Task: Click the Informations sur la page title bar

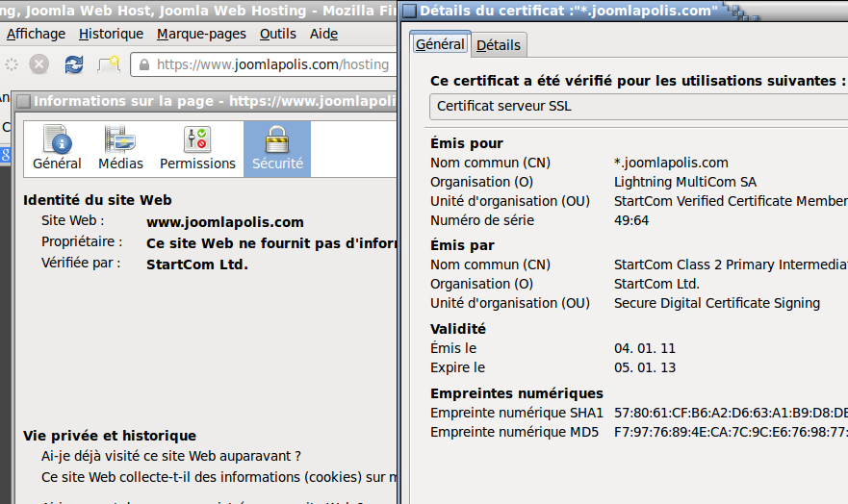Action: pos(206,101)
